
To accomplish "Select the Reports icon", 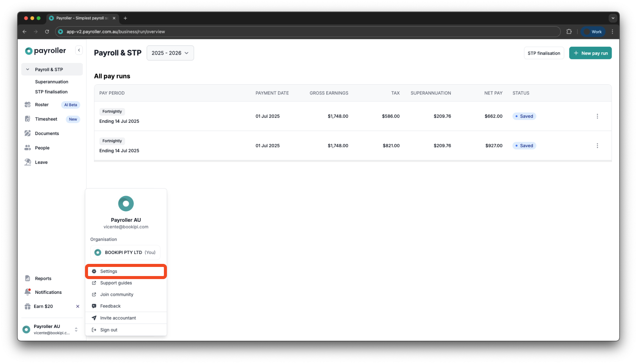I will (28, 278).
